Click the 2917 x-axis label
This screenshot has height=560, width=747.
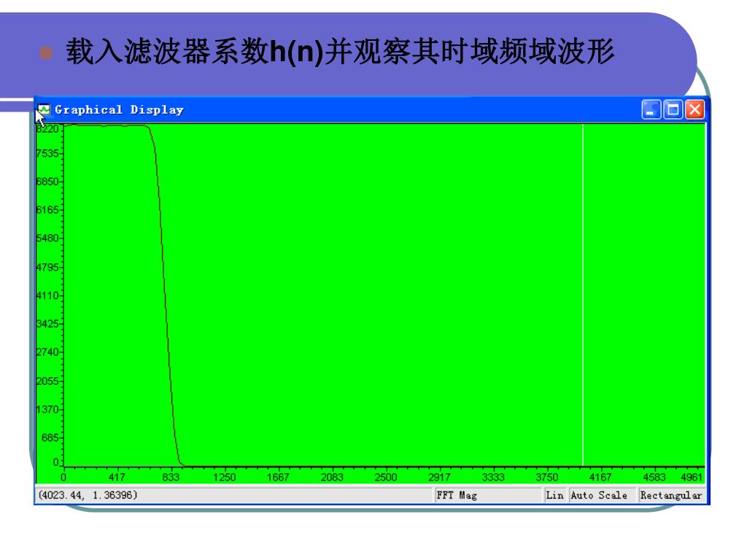click(x=439, y=477)
